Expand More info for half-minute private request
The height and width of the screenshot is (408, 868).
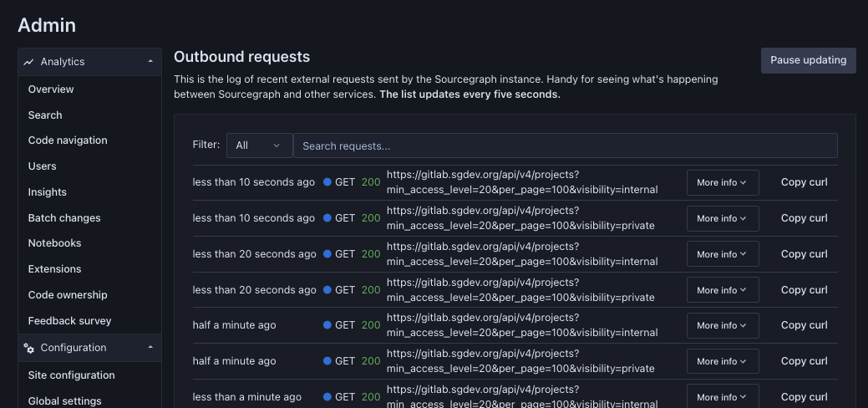[723, 361]
